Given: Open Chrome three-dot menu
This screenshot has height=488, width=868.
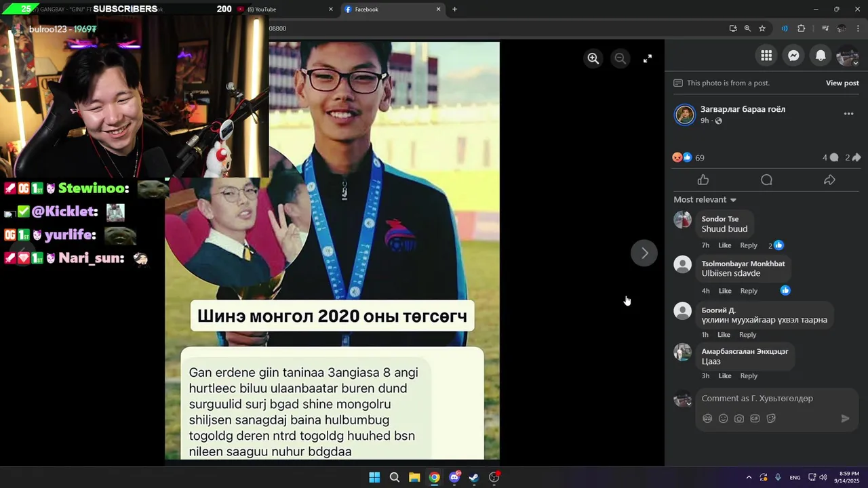Looking at the screenshot, I should tap(858, 28).
